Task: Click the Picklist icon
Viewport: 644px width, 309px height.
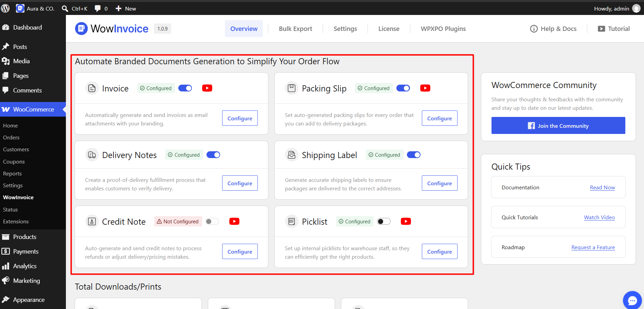Action: click(x=291, y=222)
